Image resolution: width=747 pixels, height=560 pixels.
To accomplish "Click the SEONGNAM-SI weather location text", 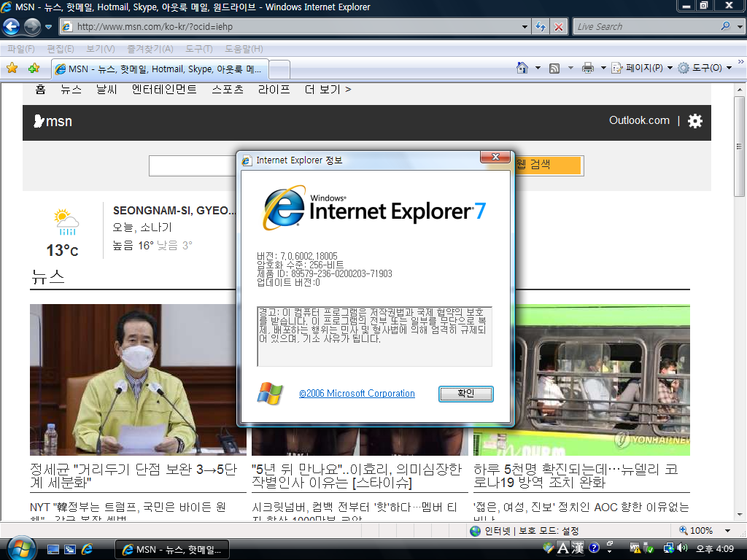I will point(174,211).
